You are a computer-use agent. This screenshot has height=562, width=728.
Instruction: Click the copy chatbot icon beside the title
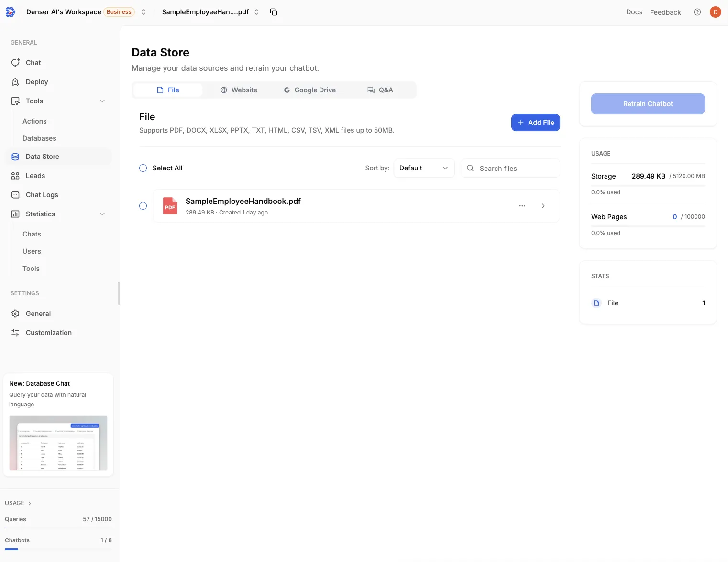274,11
